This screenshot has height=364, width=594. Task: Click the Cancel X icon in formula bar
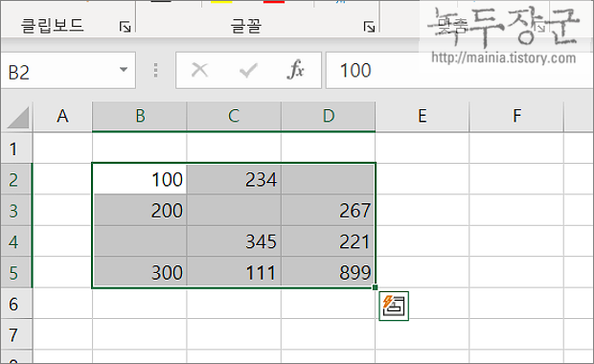199,70
